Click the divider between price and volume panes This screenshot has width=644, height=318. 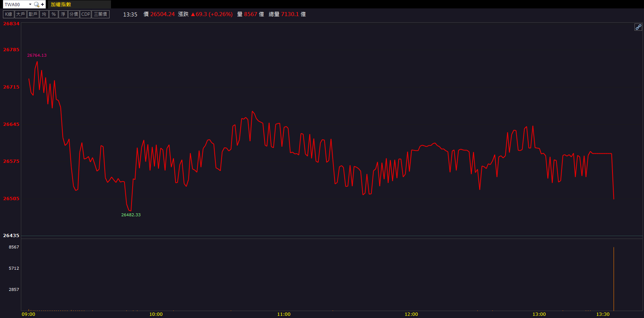pyautogui.click(x=330, y=237)
